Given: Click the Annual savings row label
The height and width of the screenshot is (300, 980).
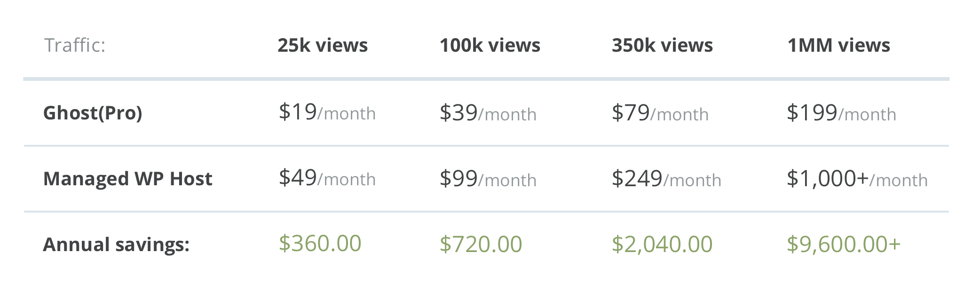Looking at the screenshot, I should pos(116,245).
